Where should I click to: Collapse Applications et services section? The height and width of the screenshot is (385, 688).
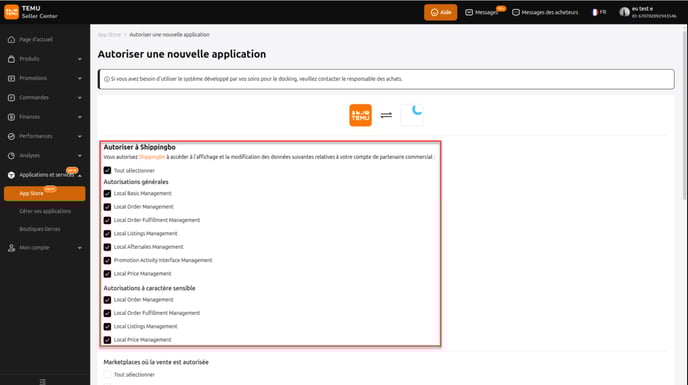[80, 175]
